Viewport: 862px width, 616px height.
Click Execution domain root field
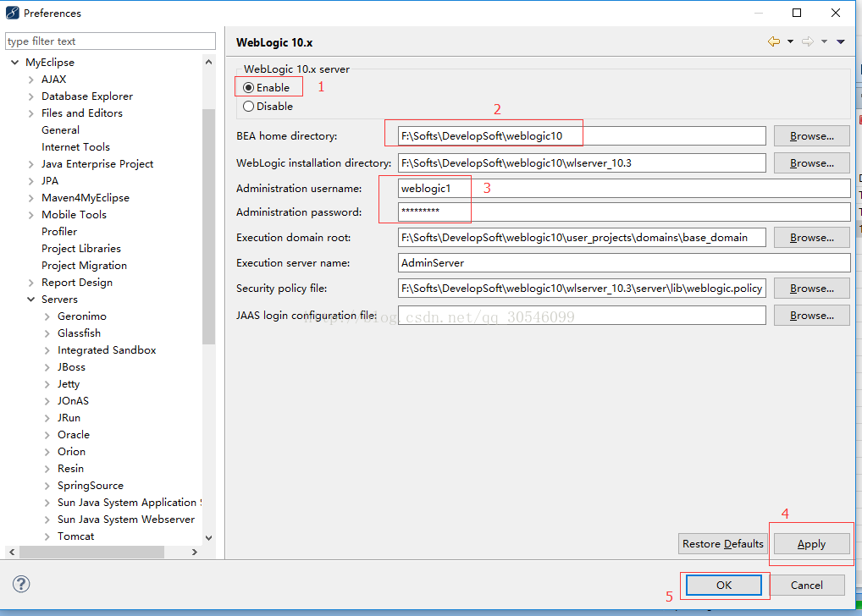582,238
